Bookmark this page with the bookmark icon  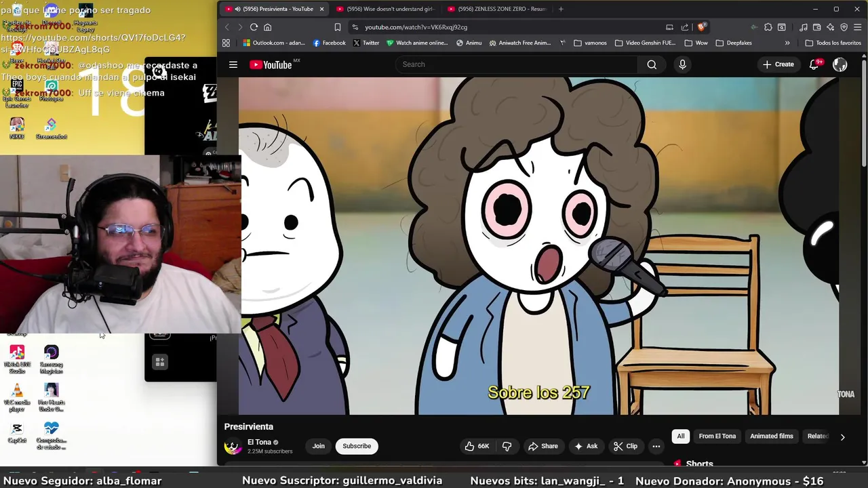pyautogui.click(x=338, y=27)
